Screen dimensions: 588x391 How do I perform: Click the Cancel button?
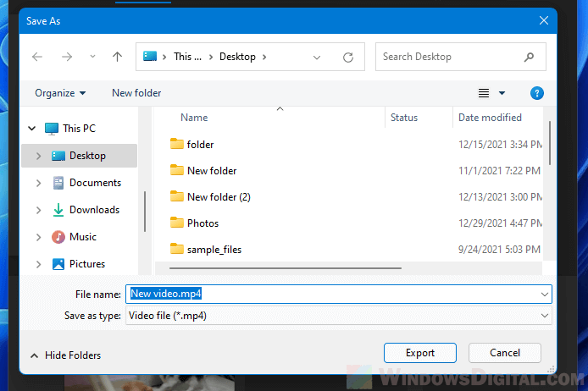[x=505, y=353]
